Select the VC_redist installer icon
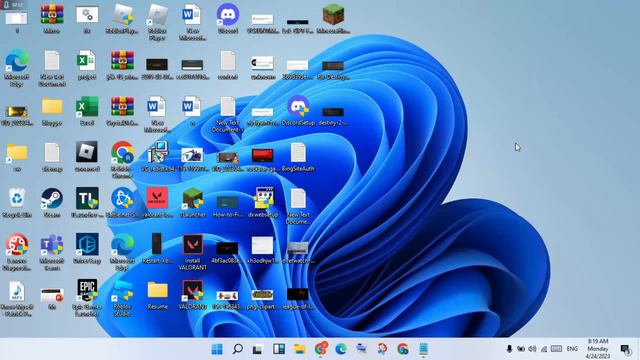This screenshot has height=360, width=640. tap(157, 153)
